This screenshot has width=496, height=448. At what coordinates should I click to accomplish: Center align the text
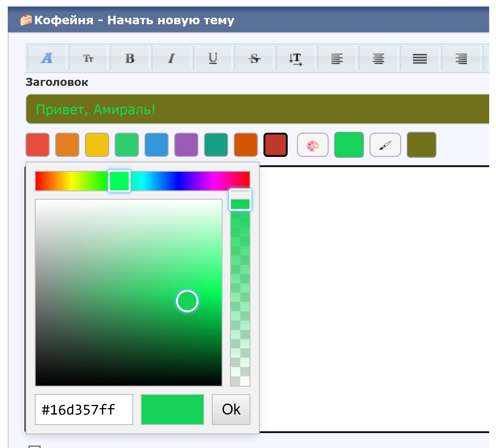click(x=379, y=59)
